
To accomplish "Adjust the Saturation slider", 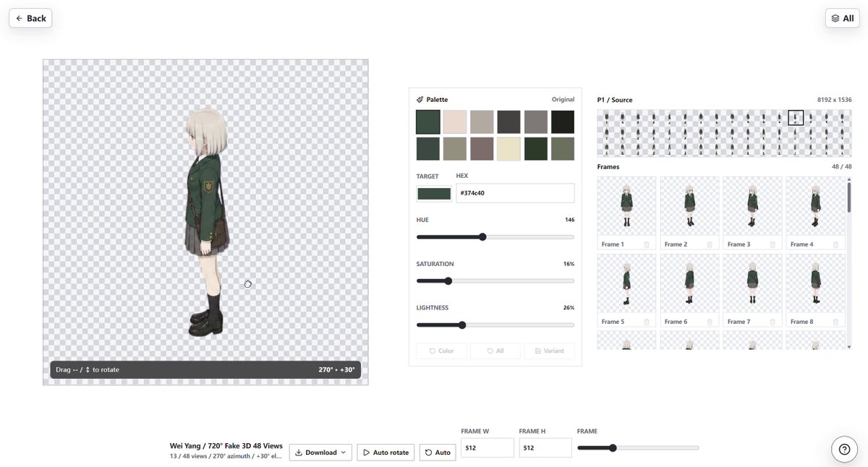I will click(x=495, y=281).
